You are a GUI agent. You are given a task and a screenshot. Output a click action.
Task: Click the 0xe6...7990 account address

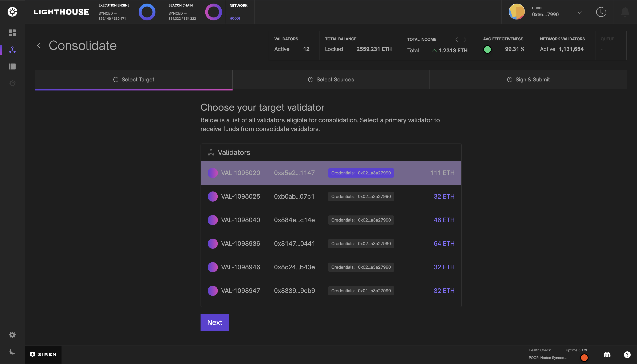(x=545, y=15)
